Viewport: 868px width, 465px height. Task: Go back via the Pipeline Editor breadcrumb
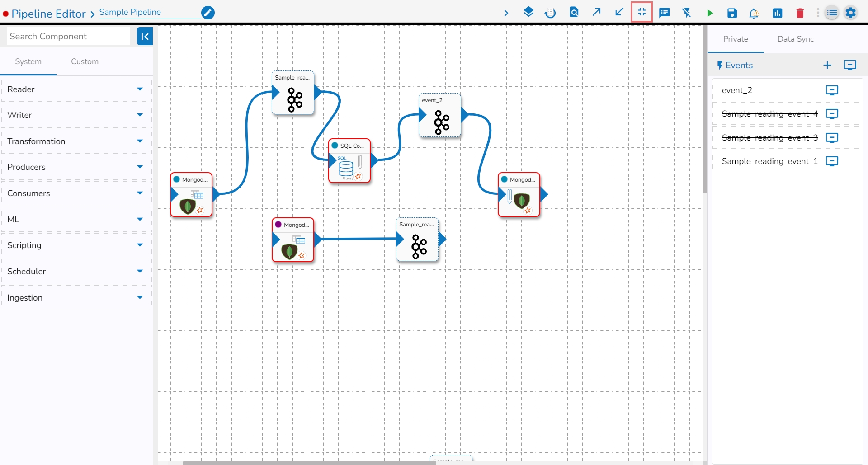coord(48,14)
